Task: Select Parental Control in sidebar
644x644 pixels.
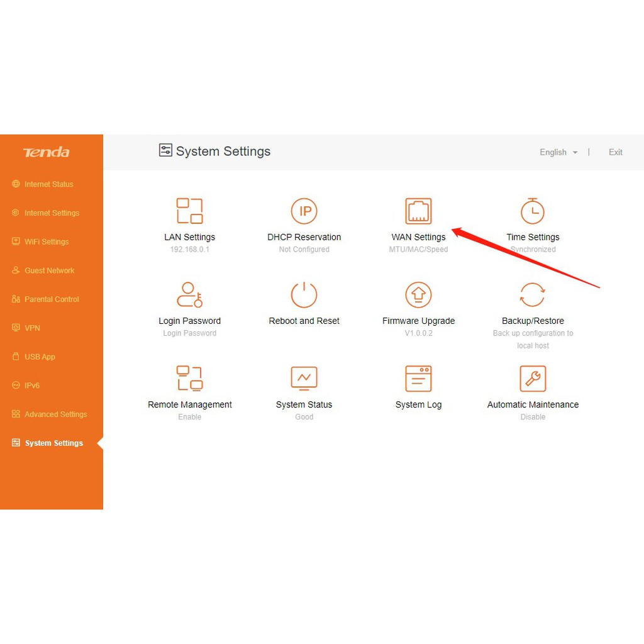Action: (52, 299)
